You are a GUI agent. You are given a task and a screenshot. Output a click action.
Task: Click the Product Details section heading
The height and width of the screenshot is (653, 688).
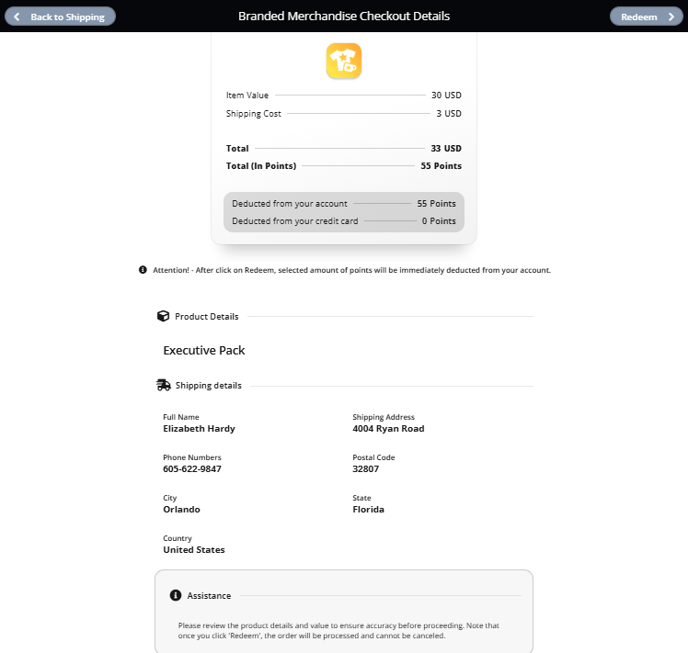(207, 316)
